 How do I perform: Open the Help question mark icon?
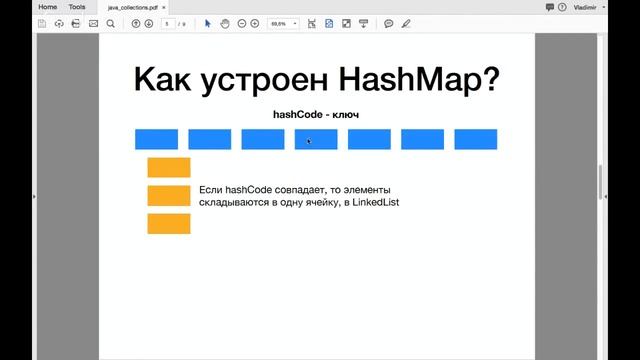(562, 7)
